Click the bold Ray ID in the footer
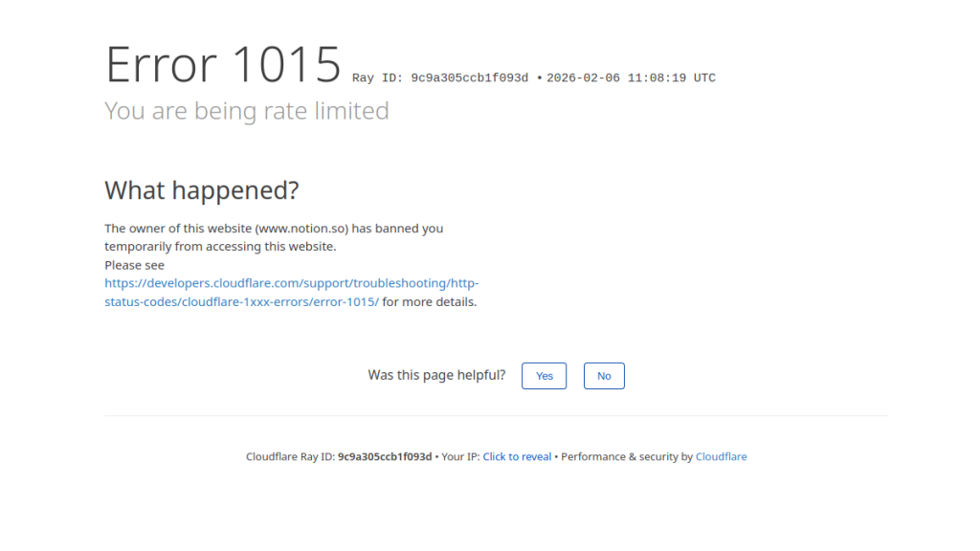 tap(385, 457)
